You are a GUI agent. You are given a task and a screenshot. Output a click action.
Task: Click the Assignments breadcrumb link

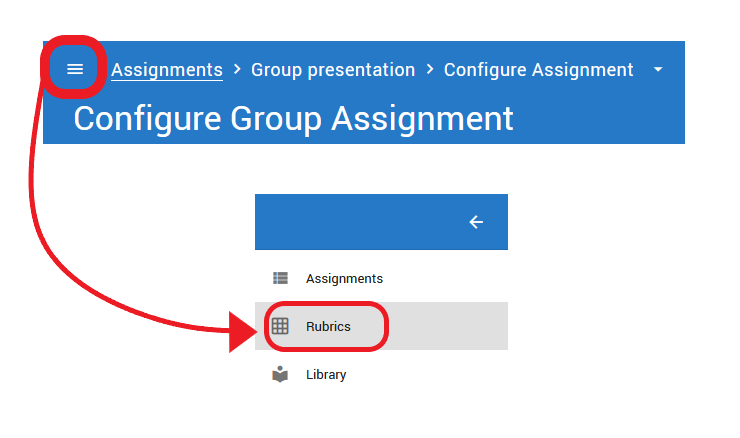tap(167, 70)
